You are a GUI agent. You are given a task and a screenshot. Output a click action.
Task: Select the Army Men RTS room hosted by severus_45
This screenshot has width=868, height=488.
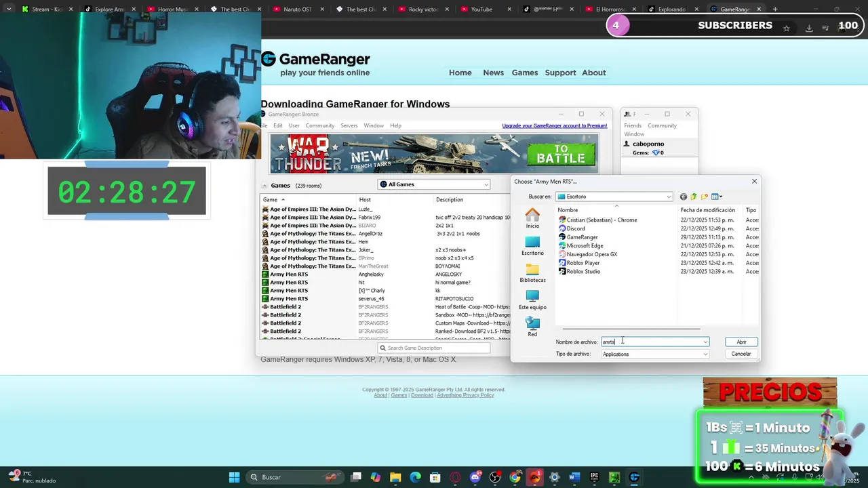(x=385, y=299)
